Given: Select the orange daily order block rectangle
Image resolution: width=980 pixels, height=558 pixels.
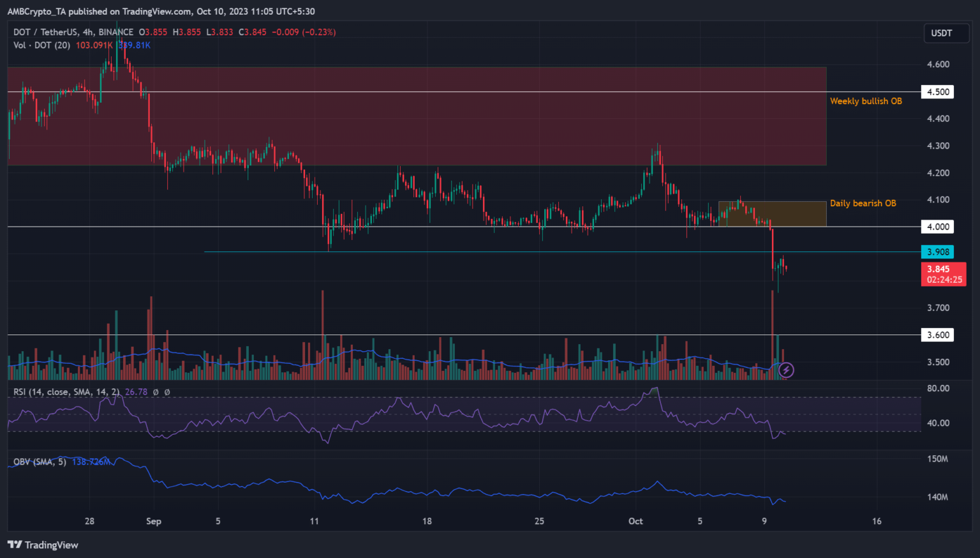Looking at the screenshot, I should pyautogui.click(x=772, y=214).
